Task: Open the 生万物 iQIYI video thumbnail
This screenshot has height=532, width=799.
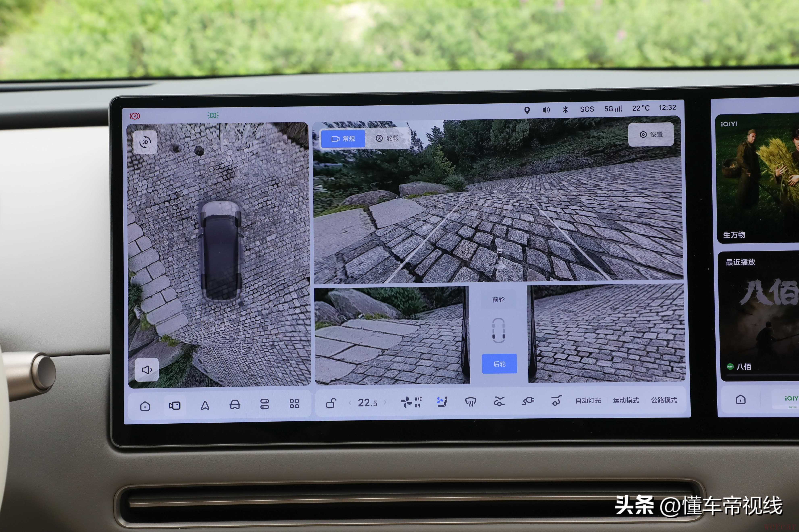Action: pyautogui.click(x=757, y=178)
